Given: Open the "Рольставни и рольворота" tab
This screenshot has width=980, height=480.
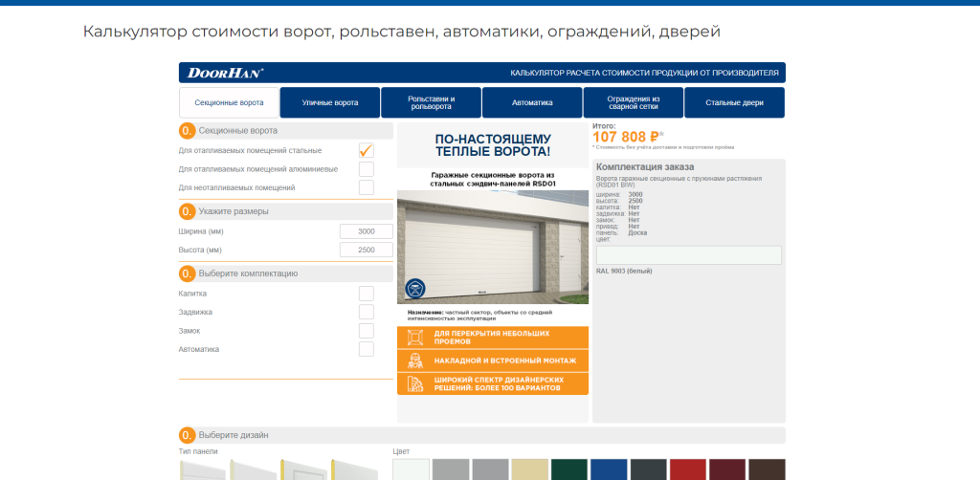Looking at the screenshot, I should (431, 102).
